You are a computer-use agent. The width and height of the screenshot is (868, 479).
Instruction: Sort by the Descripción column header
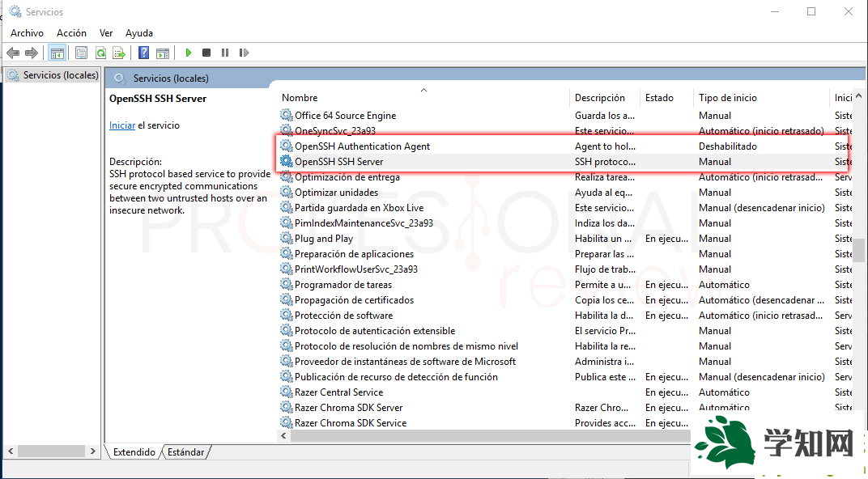(x=599, y=98)
